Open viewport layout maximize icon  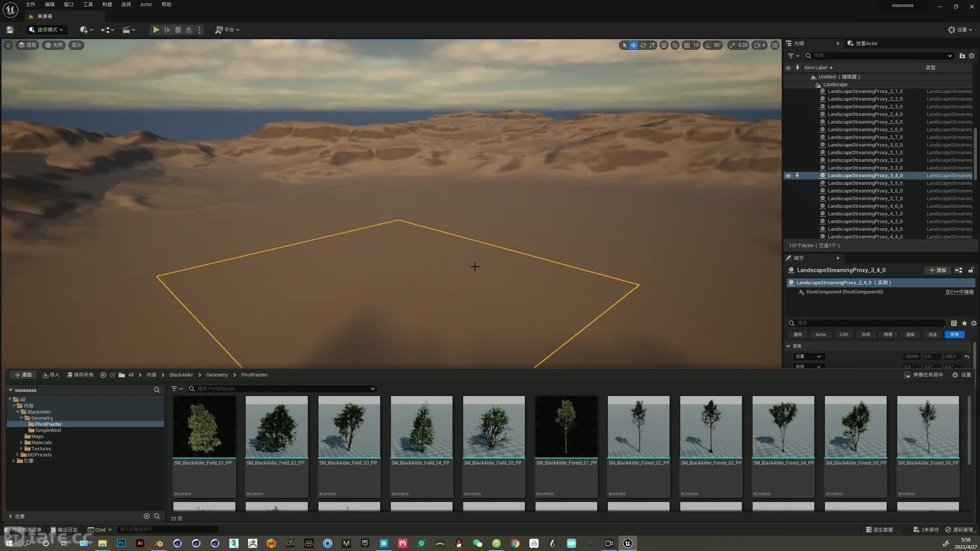tap(775, 45)
